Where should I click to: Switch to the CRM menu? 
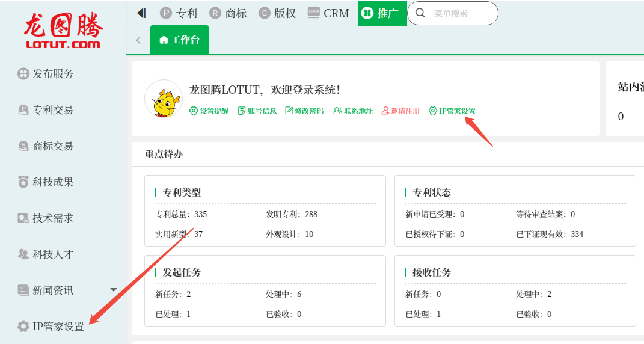pos(328,13)
